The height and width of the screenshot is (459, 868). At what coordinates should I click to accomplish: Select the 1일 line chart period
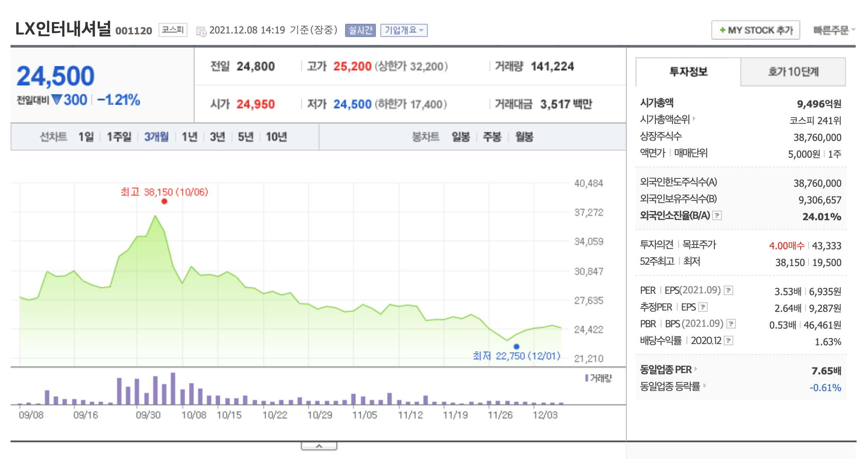(x=86, y=137)
